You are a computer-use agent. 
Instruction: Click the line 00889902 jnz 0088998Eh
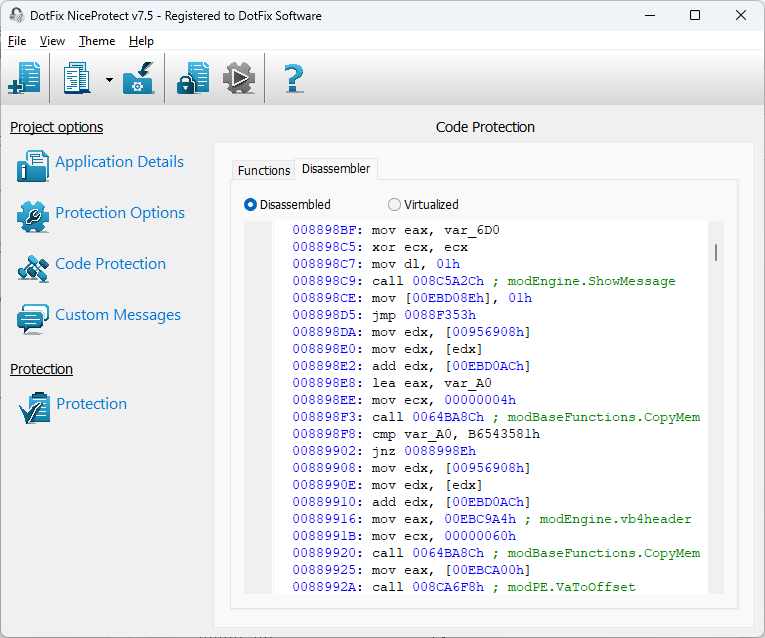pos(384,451)
